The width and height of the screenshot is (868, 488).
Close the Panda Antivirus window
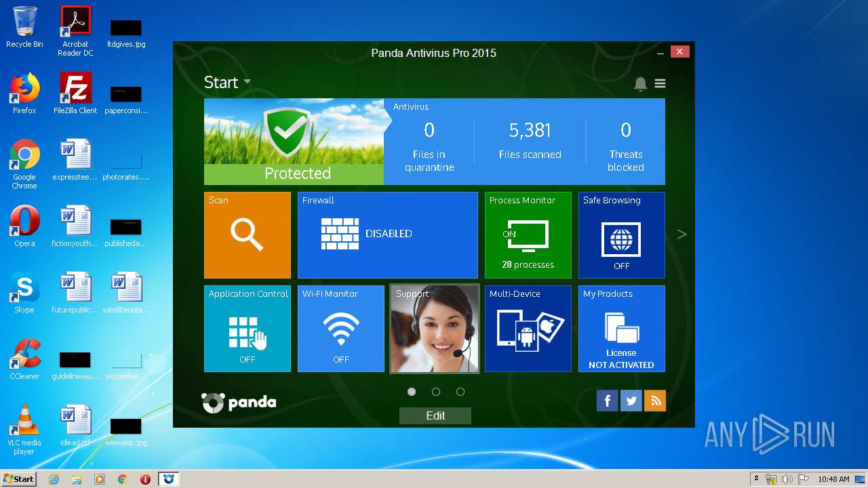[x=680, y=52]
